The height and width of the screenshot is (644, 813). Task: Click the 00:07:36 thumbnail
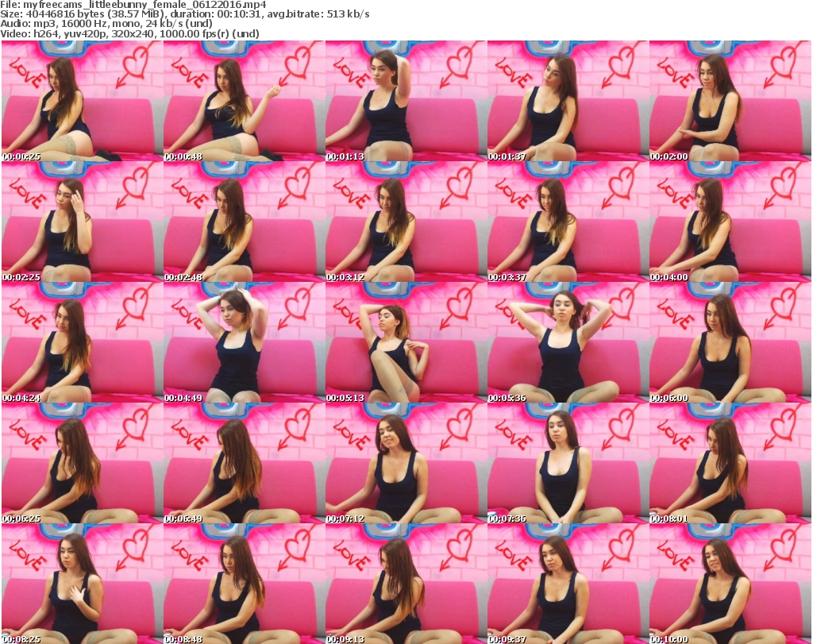(568, 464)
